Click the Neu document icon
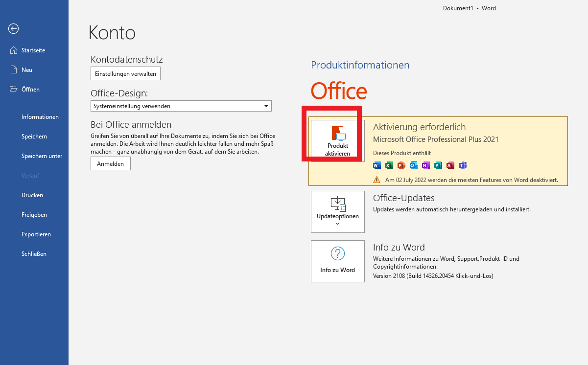The width and height of the screenshot is (588, 365). coord(14,70)
